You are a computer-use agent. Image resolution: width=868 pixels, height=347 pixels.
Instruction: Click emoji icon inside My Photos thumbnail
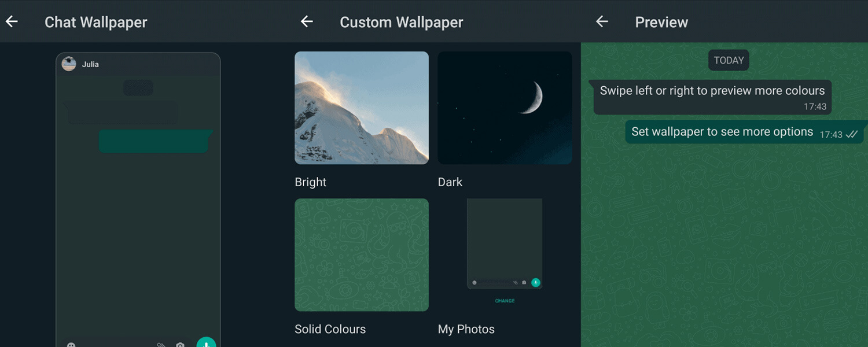point(475,283)
